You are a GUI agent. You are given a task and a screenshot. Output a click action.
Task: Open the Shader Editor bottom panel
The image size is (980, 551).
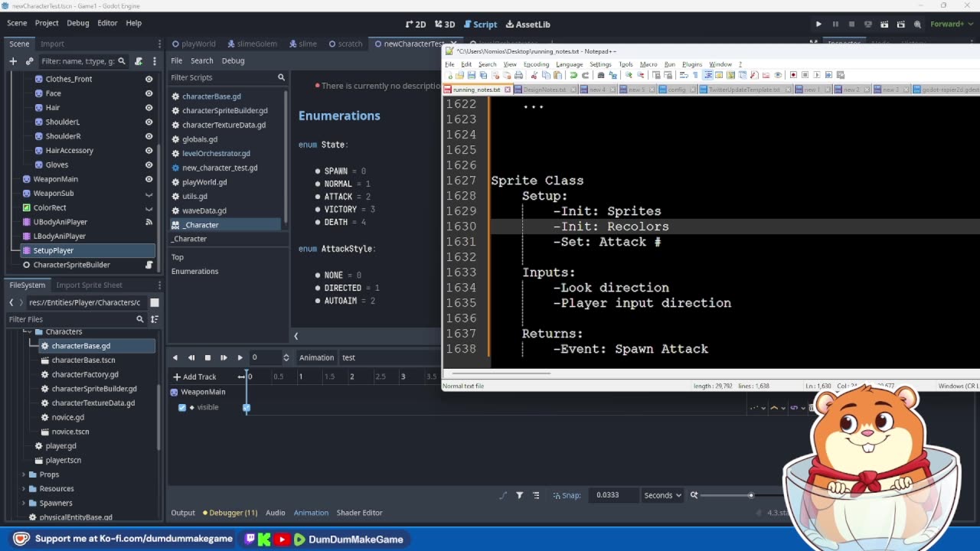pos(359,513)
